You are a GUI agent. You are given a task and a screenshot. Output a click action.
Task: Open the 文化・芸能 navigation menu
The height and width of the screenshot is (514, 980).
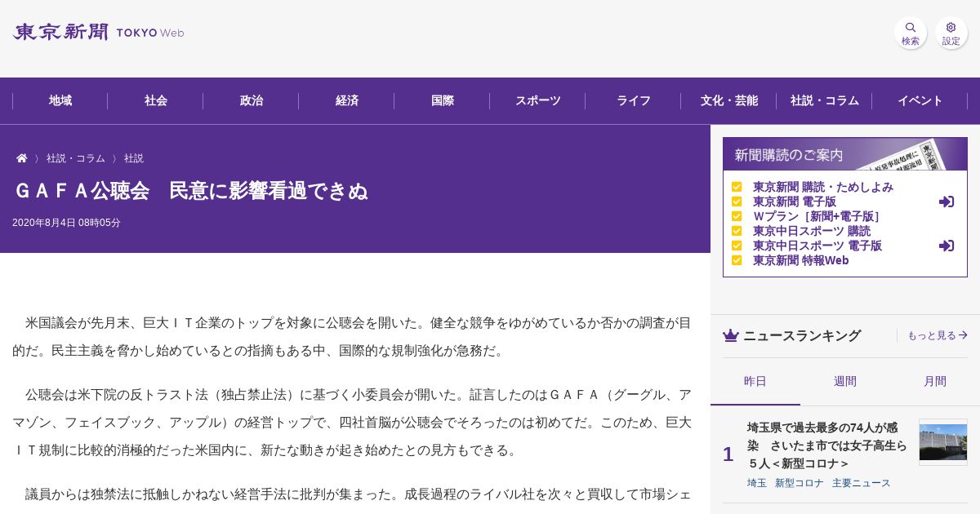[729, 100]
